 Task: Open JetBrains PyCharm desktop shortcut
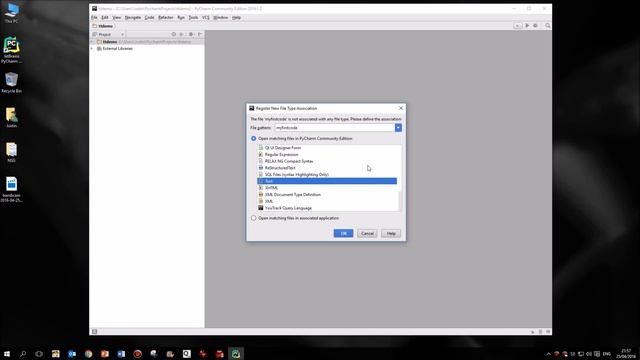click(11, 50)
